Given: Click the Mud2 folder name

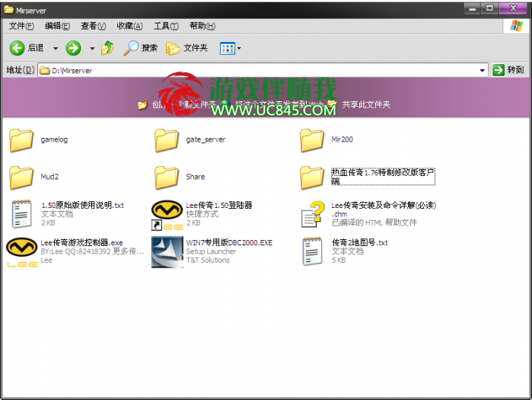Looking at the screenshot, I should coord(49,177).
